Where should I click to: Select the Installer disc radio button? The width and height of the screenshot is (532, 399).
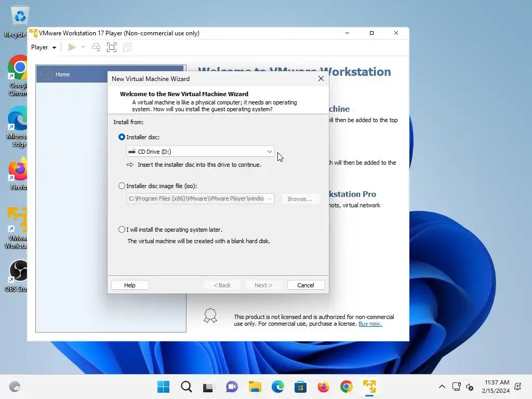coord(122,137)
